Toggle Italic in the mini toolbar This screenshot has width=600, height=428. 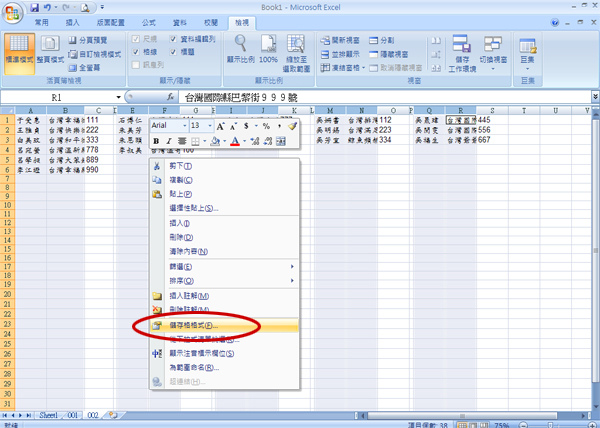coord(168,141)
